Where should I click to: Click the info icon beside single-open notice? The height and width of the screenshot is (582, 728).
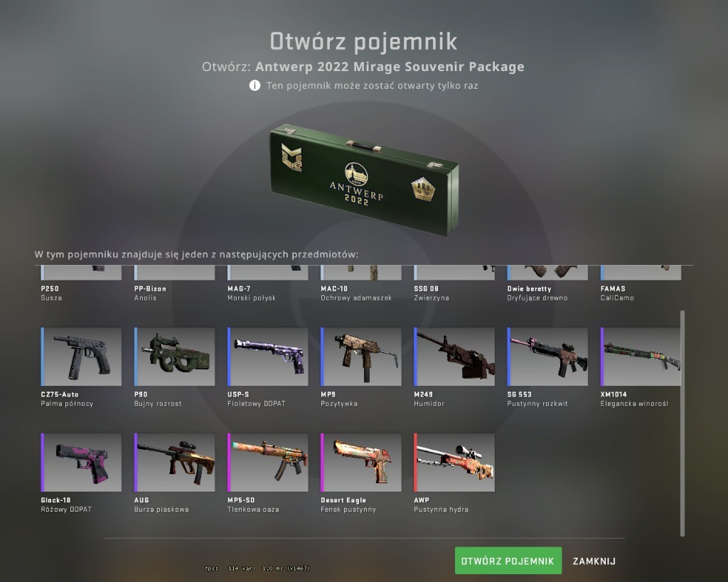(x=255, y=85)
